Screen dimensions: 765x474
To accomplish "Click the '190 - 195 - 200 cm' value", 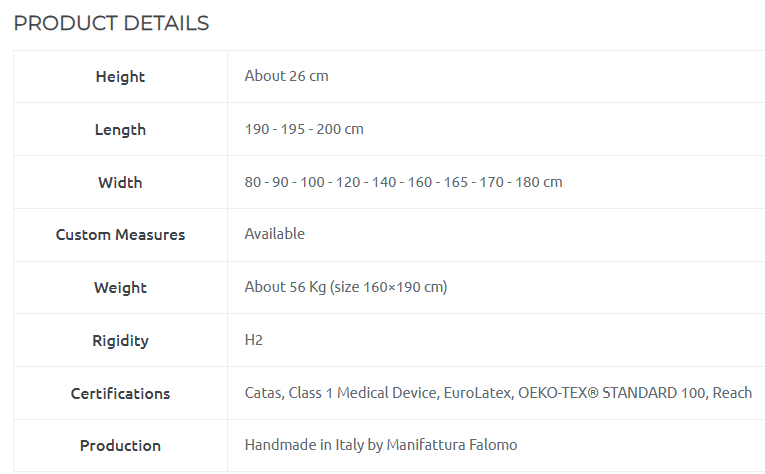I will click(x=304, y=129).
